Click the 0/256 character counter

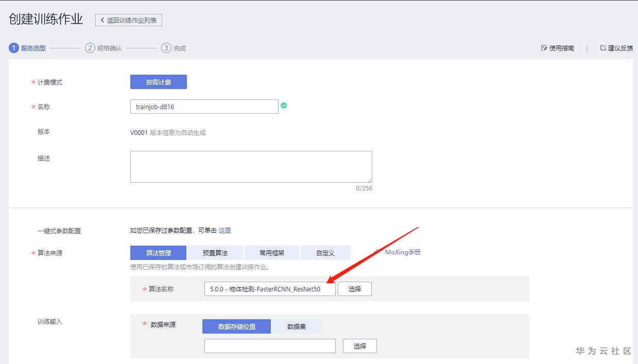(x=364, y=188)
